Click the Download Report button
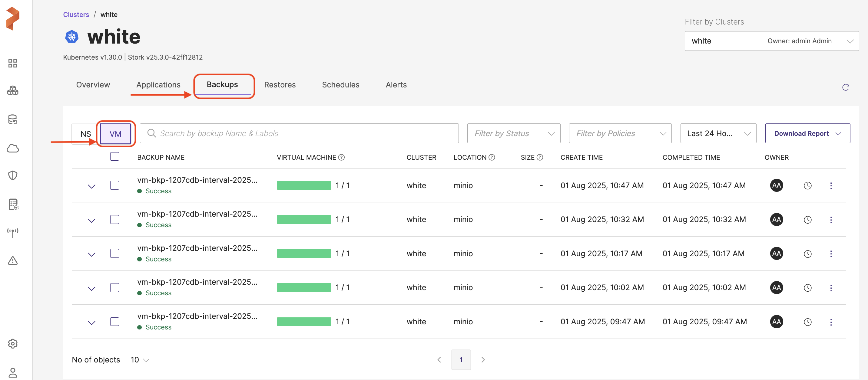Viewport: 868px width, 380px height. [807, 134]
